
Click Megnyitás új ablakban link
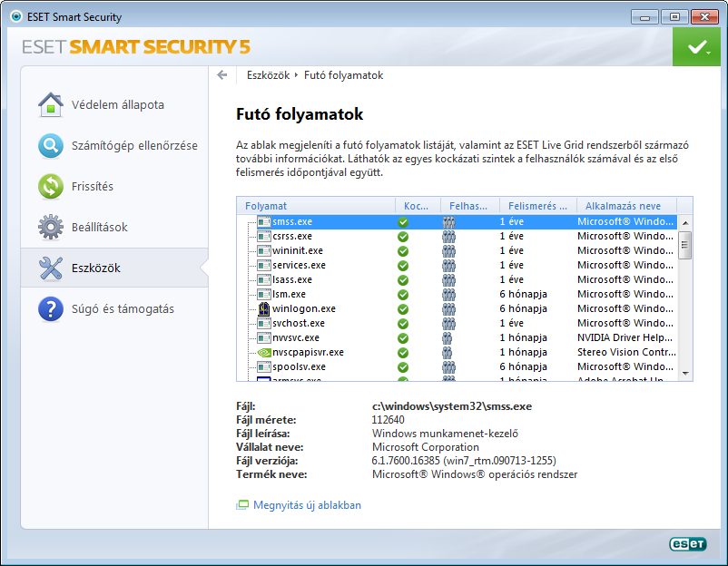coord(307,504)
